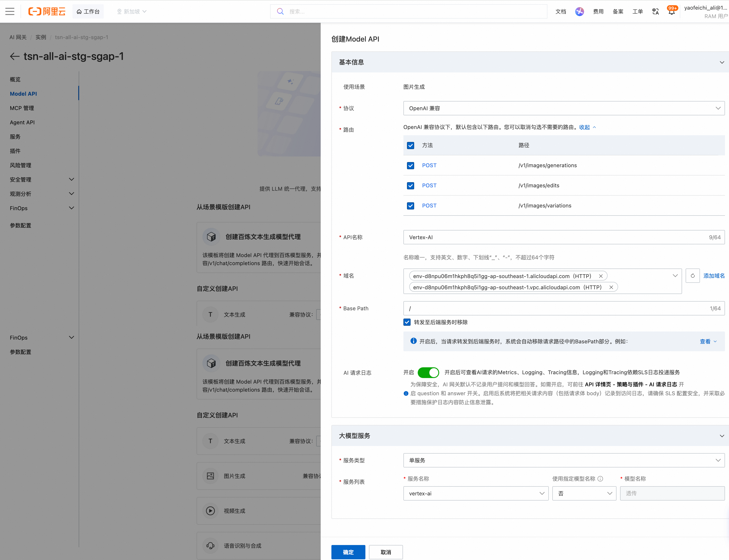Click the back arrow beside tsn-all-ai-stg-sgap-1
The image size is (729, 560).
14,56
